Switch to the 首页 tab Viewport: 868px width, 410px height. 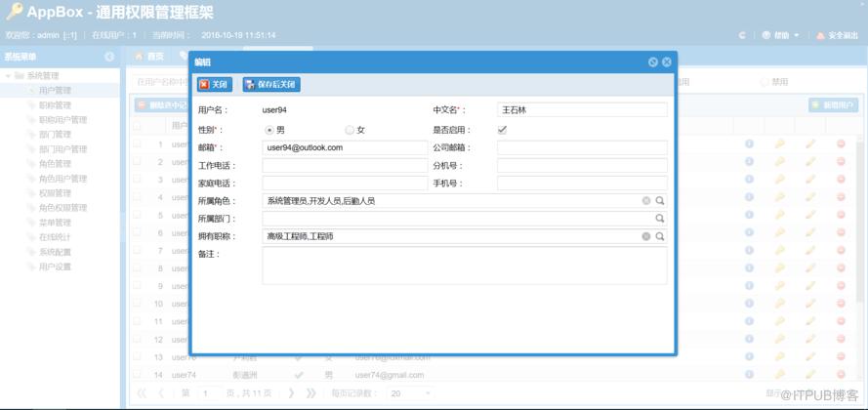[x=149, y=57]
